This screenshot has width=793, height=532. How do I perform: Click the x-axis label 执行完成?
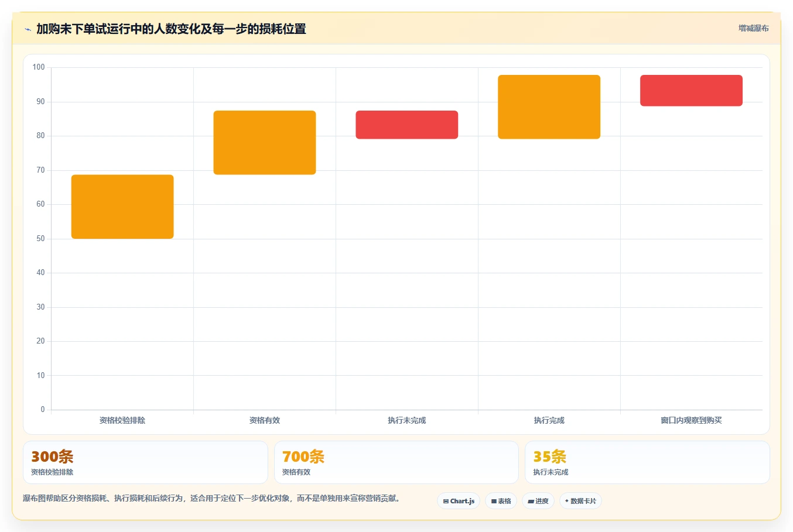click(549, 420)
